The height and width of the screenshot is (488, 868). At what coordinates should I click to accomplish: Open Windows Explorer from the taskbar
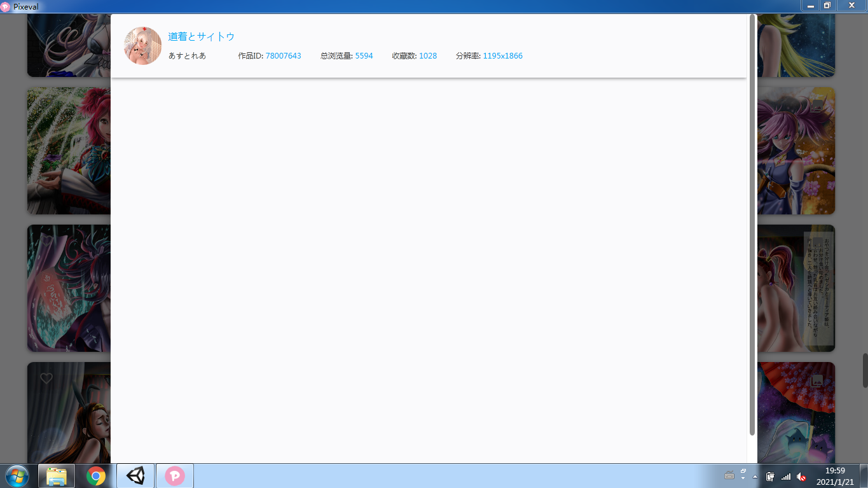tap(57, 475)
